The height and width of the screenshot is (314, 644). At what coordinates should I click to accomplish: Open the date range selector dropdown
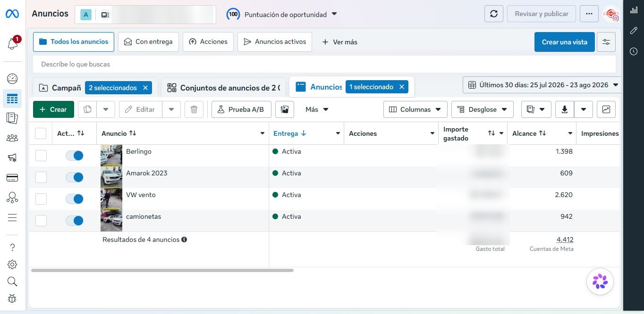click(x=542, y=85)
